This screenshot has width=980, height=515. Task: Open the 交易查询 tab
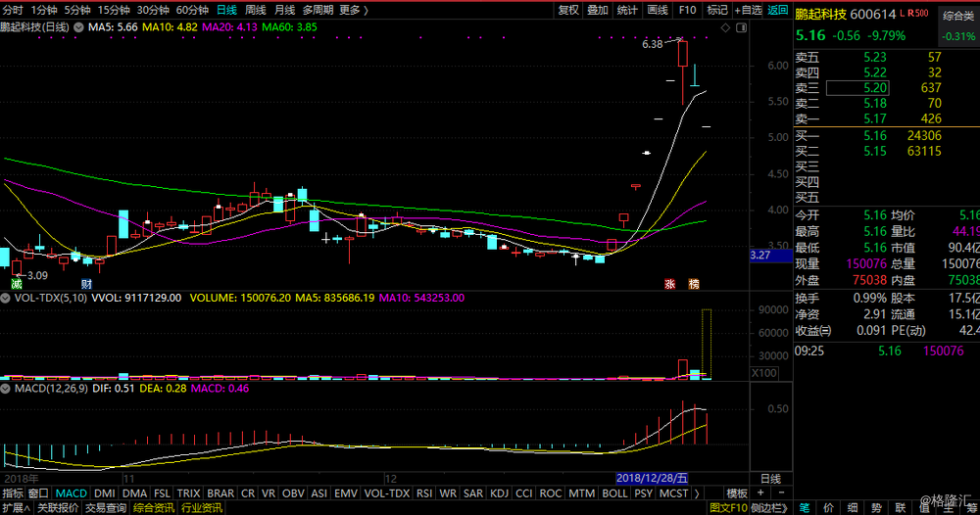pyautogui.click(x=106, y=508)
